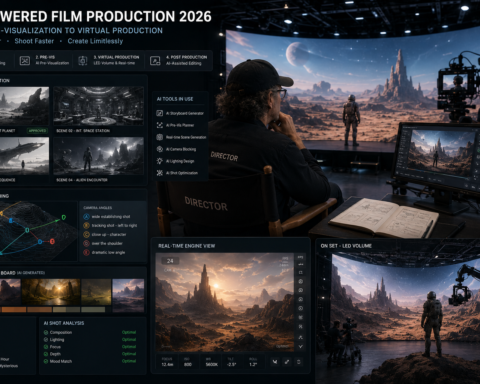
Task: Click the Pre-Vis step icon
Action: pyautogui.click(x=25, y=60)
